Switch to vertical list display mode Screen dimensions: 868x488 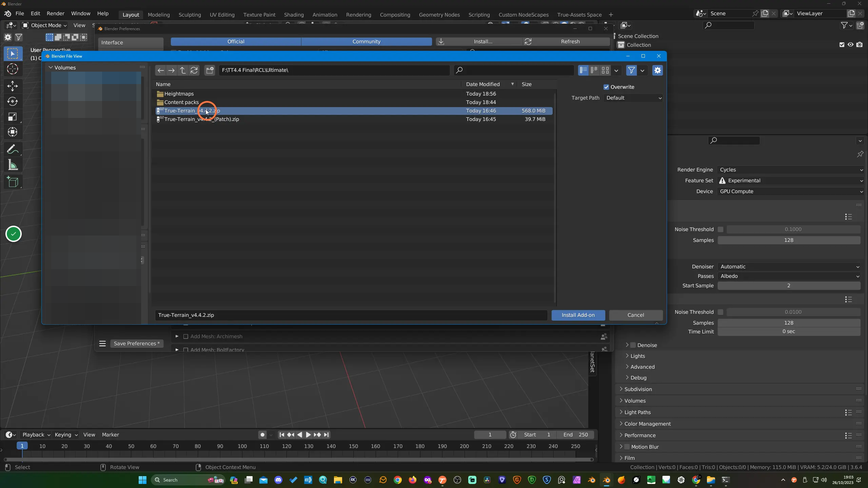(x=583, y=70)
